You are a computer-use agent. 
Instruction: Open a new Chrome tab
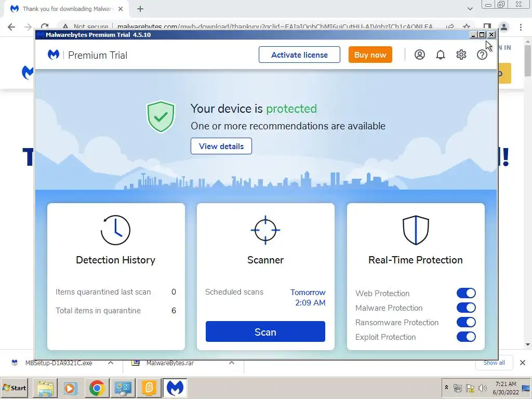pyautogui.click(x=140, y=9)
